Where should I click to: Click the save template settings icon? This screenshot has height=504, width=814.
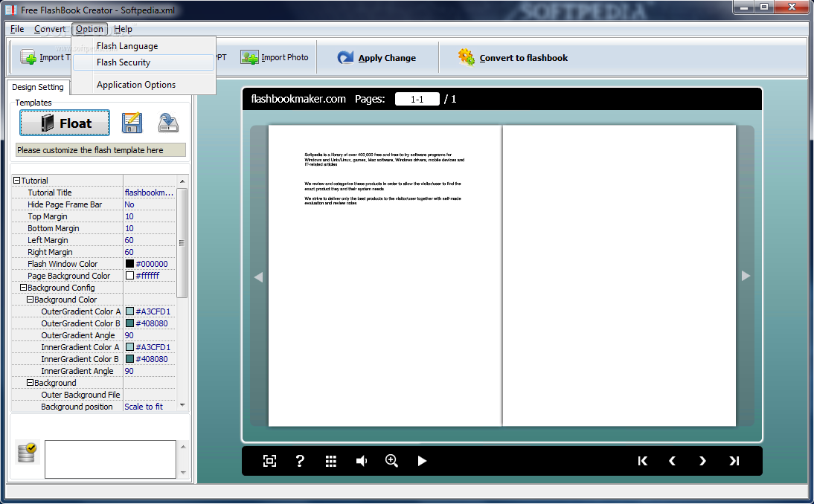tap(132, 123)
